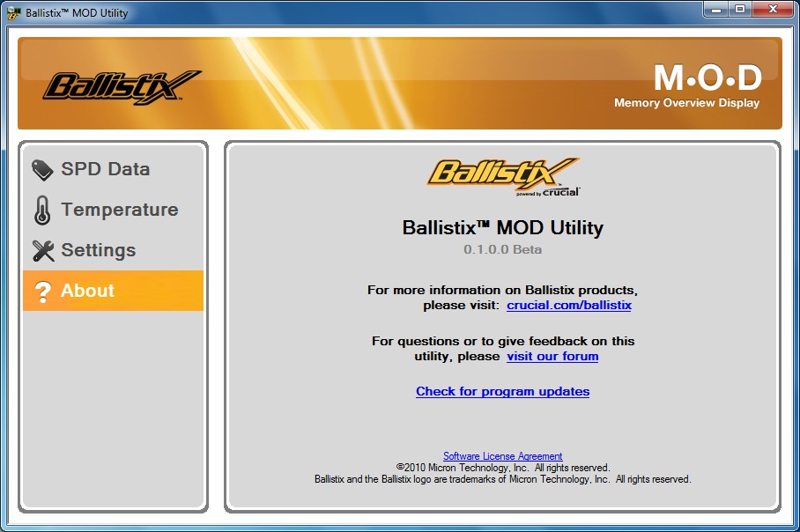Click the Temperature thermometer icon
Image resolution: width=800 pixels, height=532 pixels.
pos(42,211)
